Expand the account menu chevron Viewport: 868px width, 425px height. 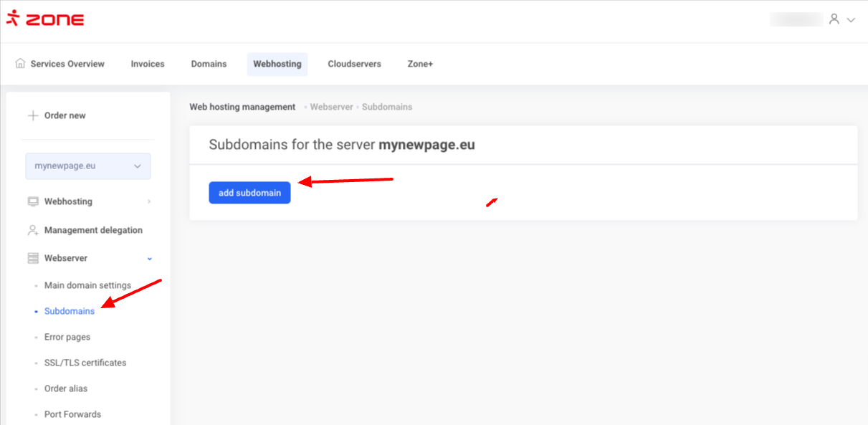pos(852,20)
